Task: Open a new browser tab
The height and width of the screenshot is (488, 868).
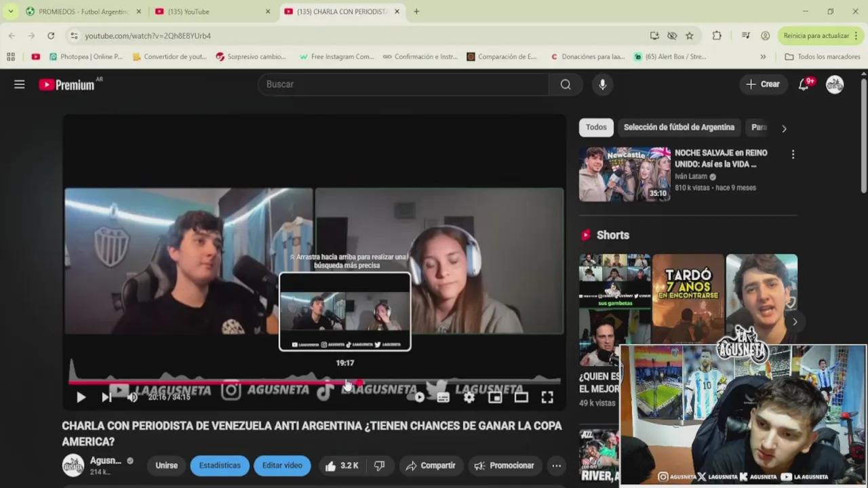Action: point(416,12)
